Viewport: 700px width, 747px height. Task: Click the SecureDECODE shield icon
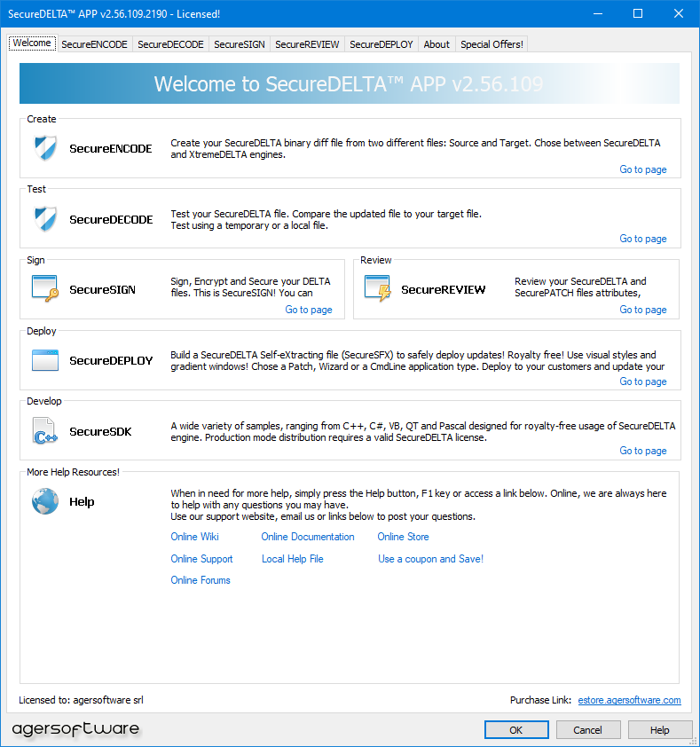(x=45, y=218)
